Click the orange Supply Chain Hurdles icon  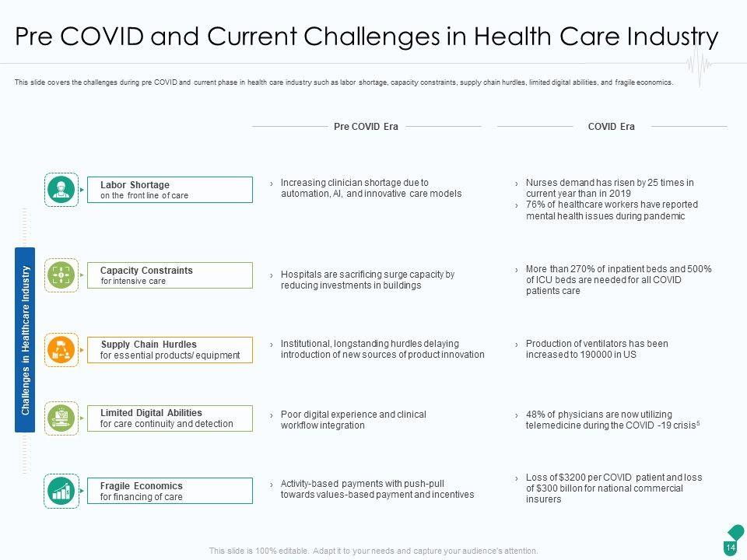[61, 349]
